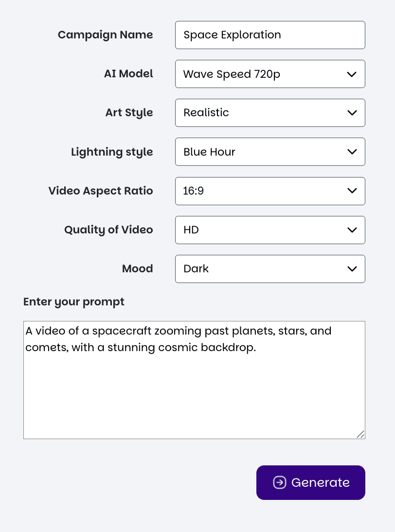Expand the Quality of Video HD dropdown
Image resolution: width=395 pixels, height=532 pixels.
270,230
